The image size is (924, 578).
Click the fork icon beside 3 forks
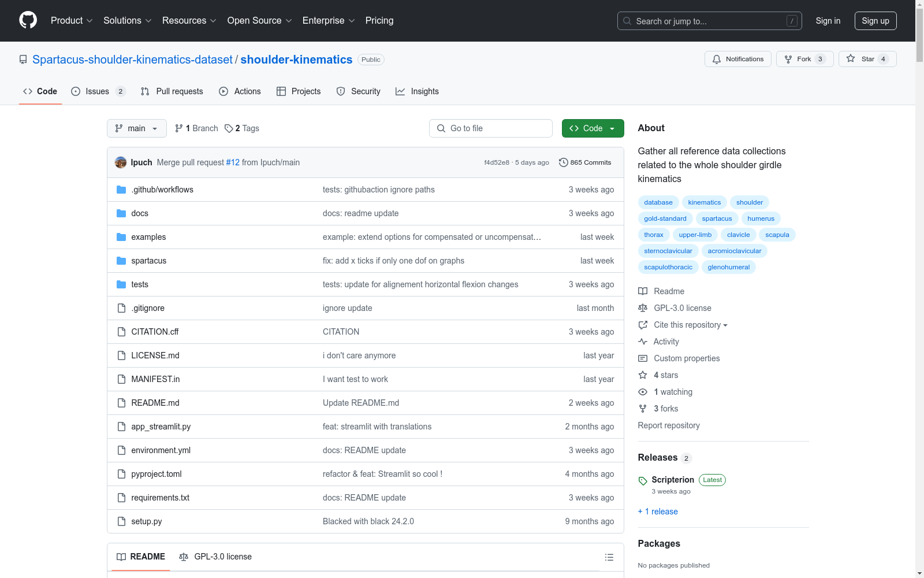[x=643, y=409]
